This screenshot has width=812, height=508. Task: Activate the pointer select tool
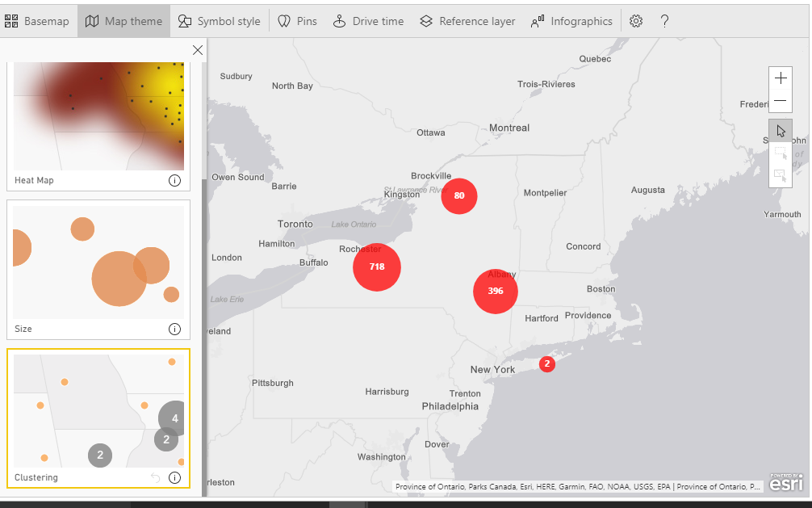coord(781,131)
